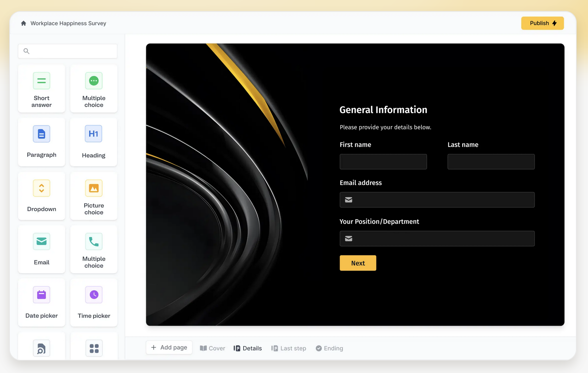Click the Next button on the form
Screen dimensions: 588x373
tap(358, 263)
